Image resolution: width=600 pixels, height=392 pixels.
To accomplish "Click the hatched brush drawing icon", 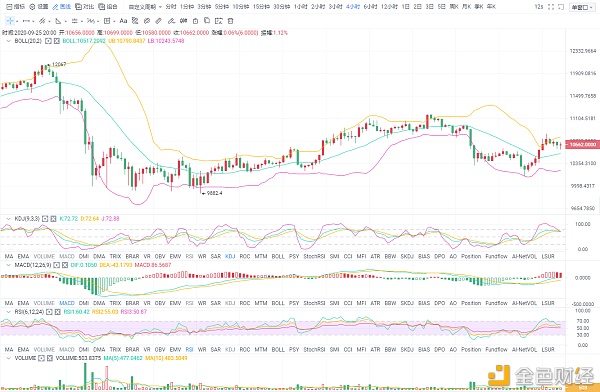I will tap(135, 21).
